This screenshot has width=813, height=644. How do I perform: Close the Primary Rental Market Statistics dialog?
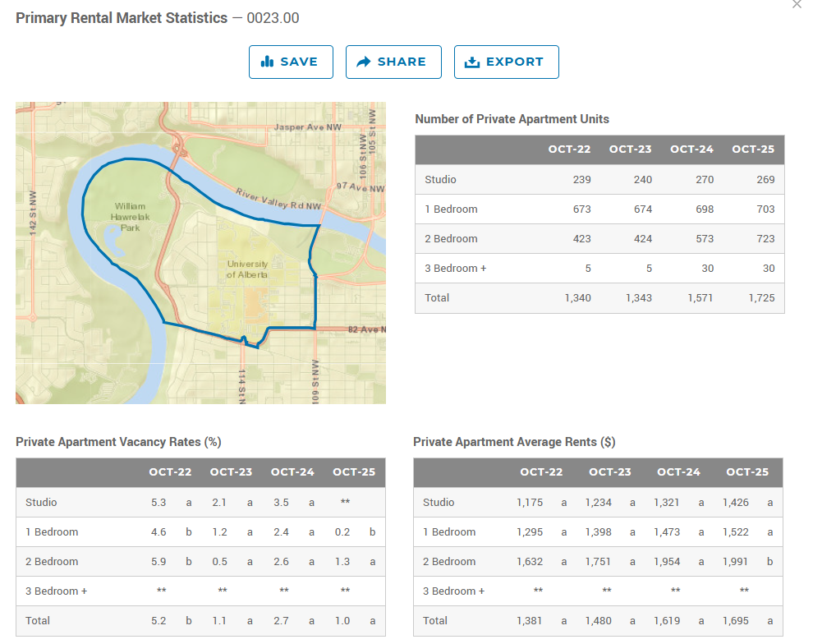tap(797, 4)
